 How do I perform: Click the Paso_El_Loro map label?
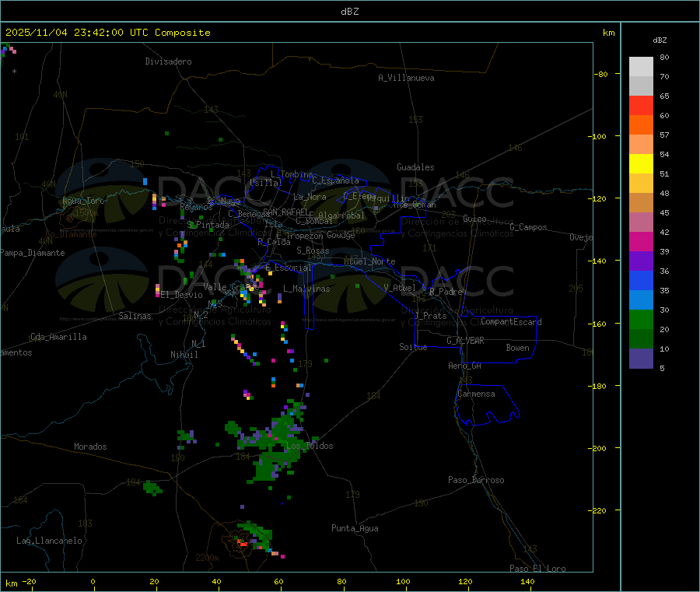pyautogui.click(x=538, y=569)
